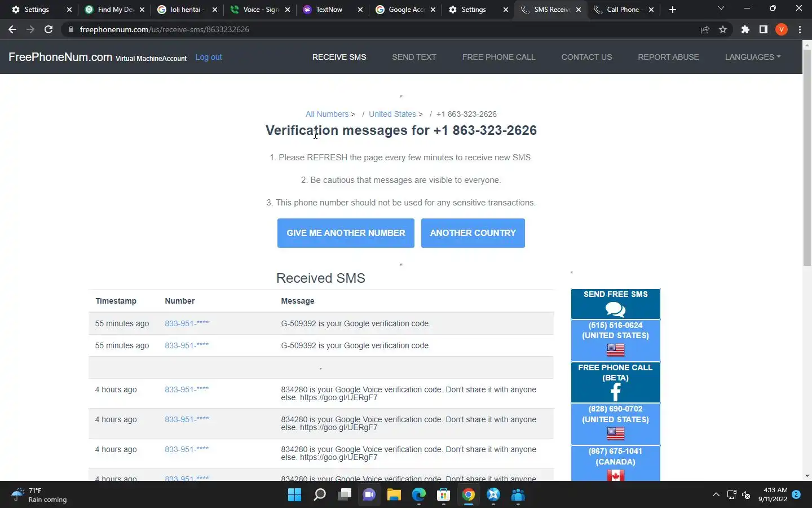Show hidden system tray icons

(716, 495)
